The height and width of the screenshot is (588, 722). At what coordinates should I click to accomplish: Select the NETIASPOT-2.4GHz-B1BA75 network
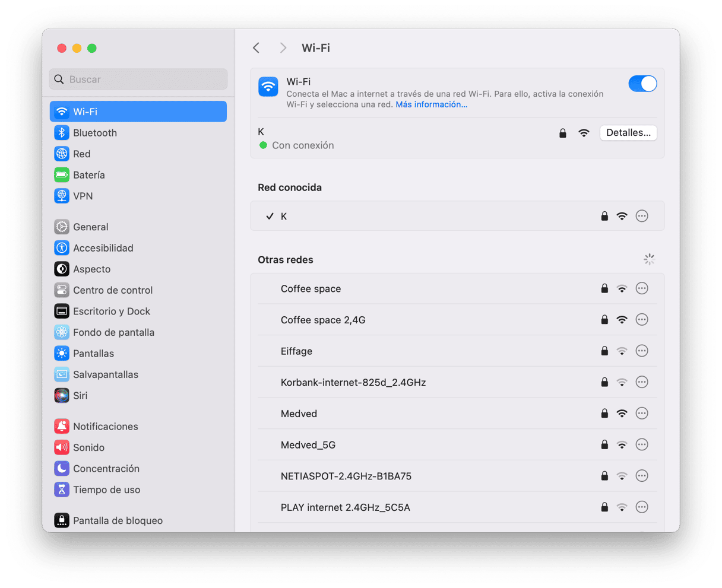[x=457, y=476]
